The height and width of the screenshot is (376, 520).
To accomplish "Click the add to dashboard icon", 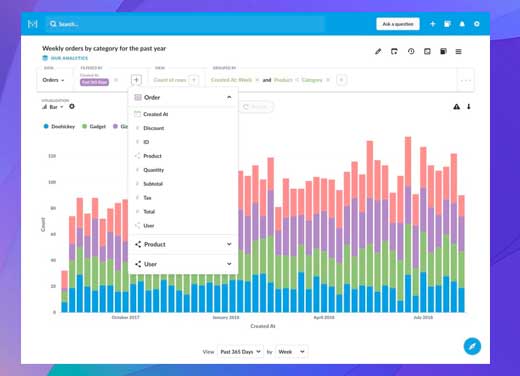I will 427,51.
